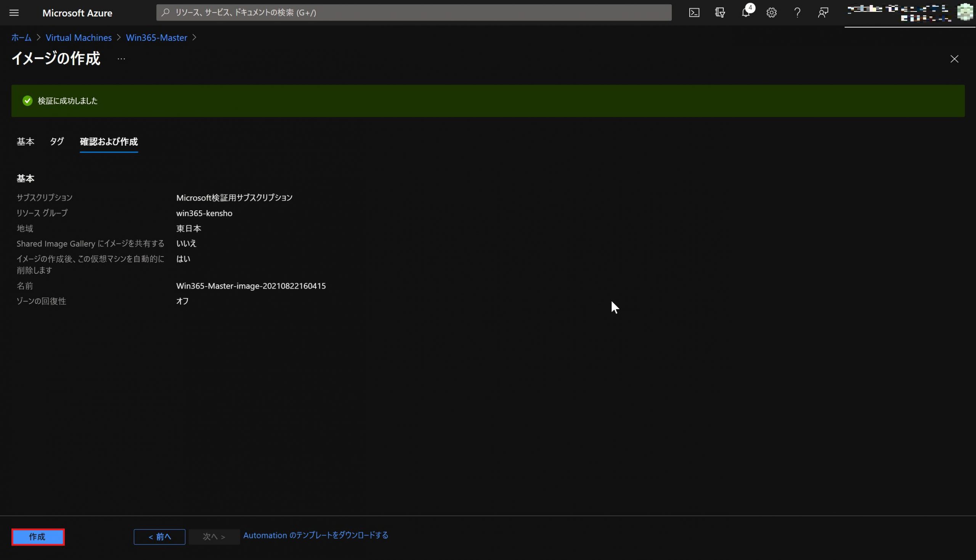Image resolution: width=976 pixels, height=560 pixels.
Task: Open the Azure portal hamburger menu
Action: pos(14,13)
